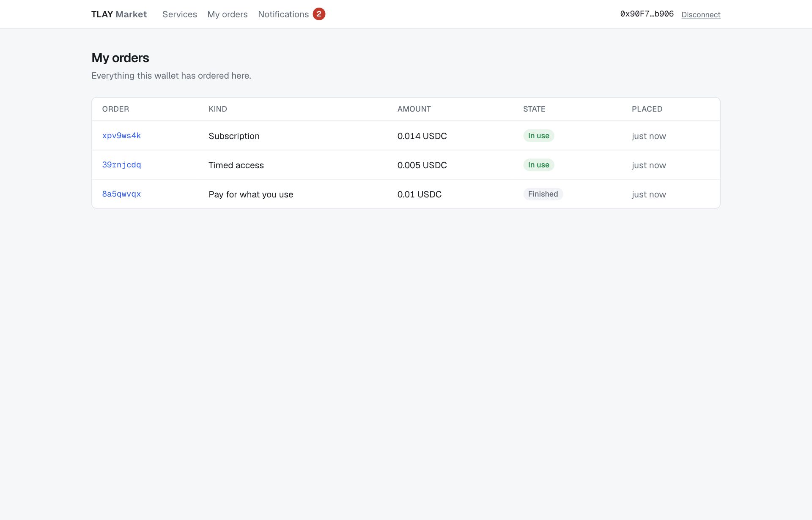
Task: Open Notifications in the navbar
Action: click(x=283, y=14)
